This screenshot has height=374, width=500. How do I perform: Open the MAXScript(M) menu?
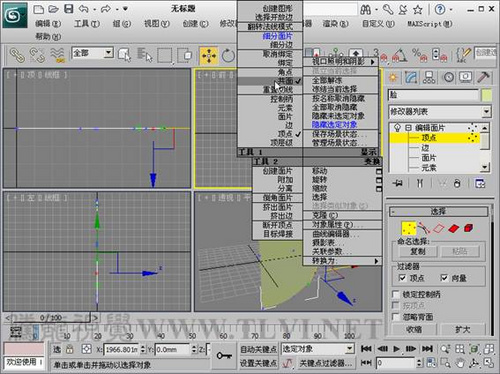[430, 24]
